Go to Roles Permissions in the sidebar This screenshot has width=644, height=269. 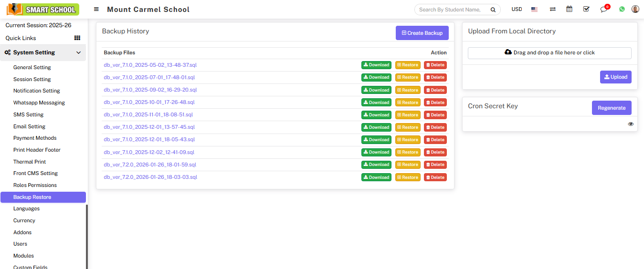pyautogui.click(x=35, y=185)
